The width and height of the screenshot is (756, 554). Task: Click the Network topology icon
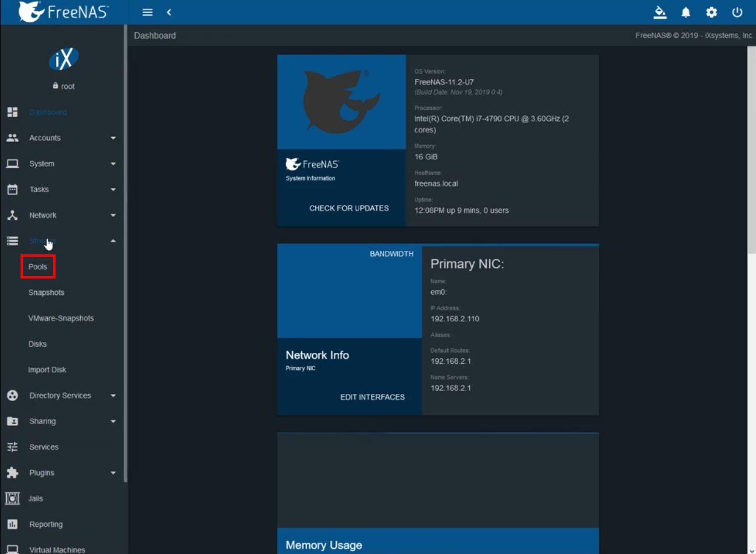[12, 215]
